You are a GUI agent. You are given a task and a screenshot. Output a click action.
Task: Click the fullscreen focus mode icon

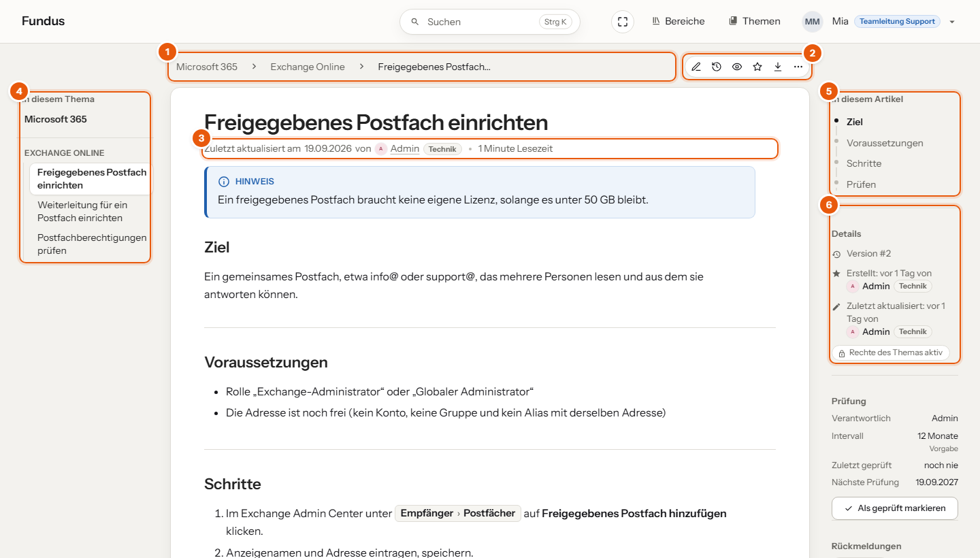tap(623, 22)
